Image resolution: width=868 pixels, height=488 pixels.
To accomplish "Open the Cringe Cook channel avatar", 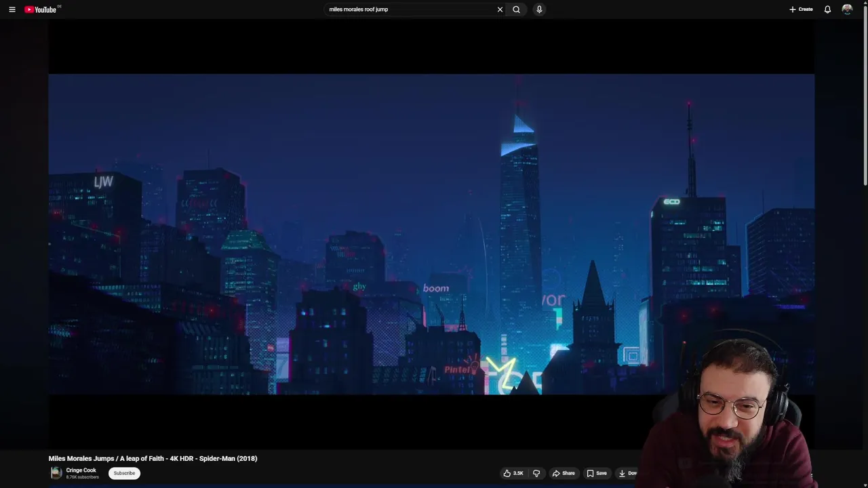I will coord(56,473).
